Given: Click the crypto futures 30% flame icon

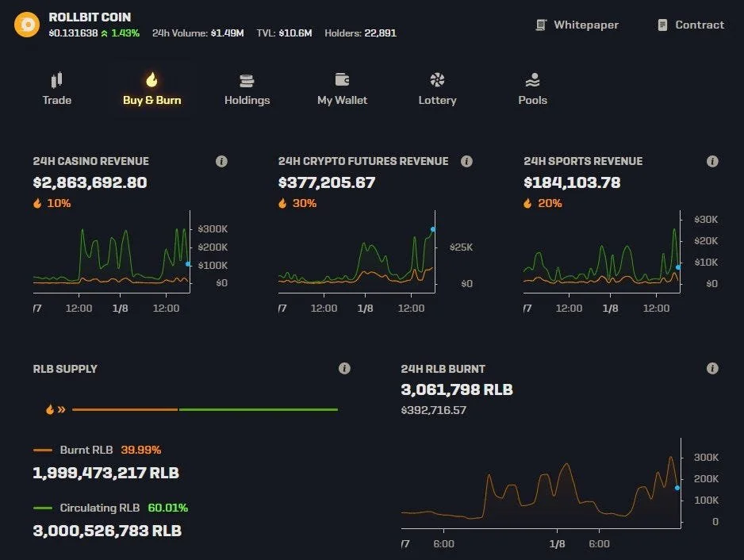Looking at the screenshot, I should pos(282,203).
